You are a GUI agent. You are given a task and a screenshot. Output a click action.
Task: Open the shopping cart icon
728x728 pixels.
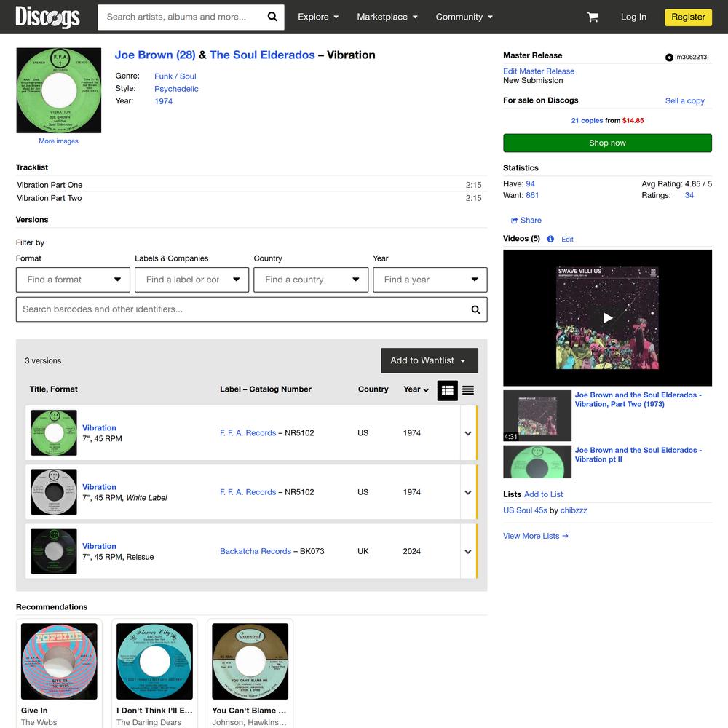(x=593, y=17)
